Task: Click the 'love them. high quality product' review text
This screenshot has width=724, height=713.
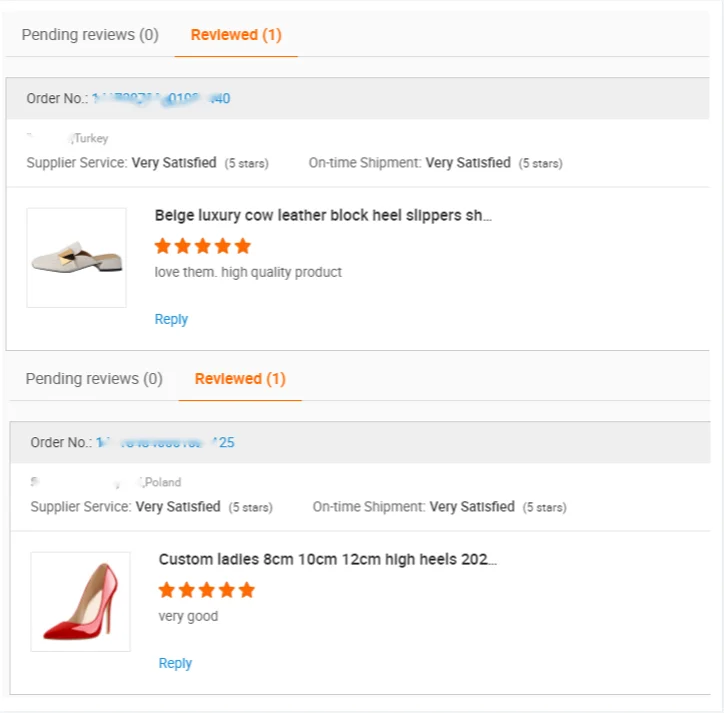Action: 248,272
